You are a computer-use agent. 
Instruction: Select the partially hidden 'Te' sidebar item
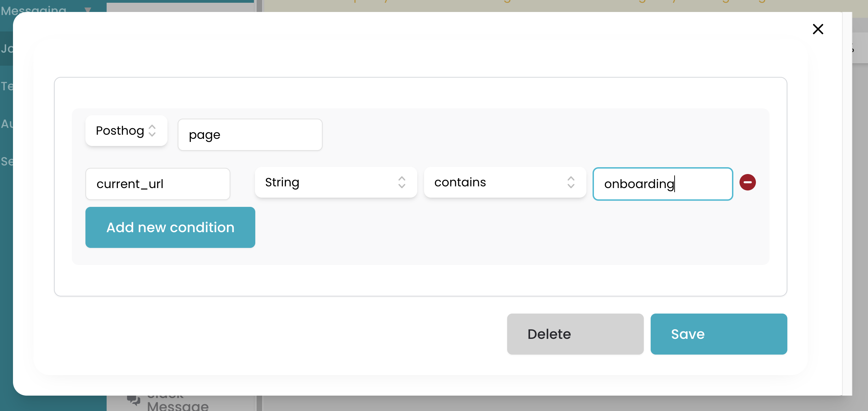[6, 86]
